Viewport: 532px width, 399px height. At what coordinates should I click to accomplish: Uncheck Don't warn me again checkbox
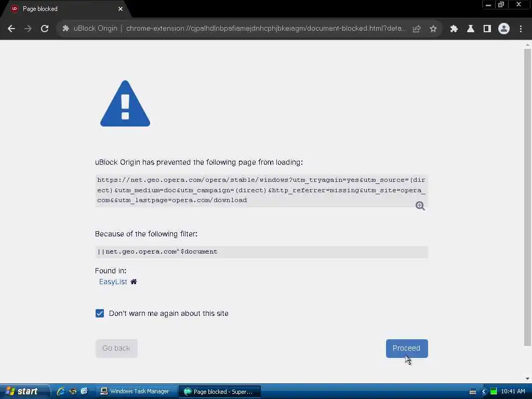pos(100,313)
